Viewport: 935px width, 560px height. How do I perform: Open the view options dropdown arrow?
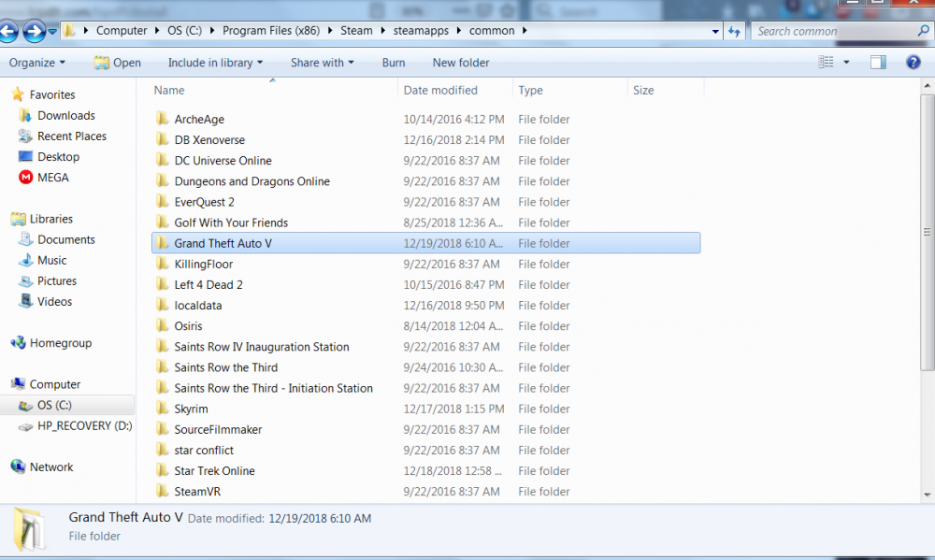(x=846, y=62)
